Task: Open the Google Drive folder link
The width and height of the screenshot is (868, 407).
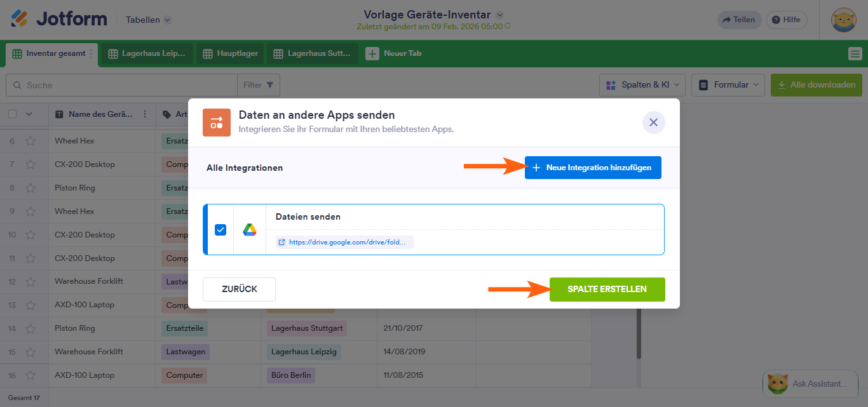Action: pos(346,242)
